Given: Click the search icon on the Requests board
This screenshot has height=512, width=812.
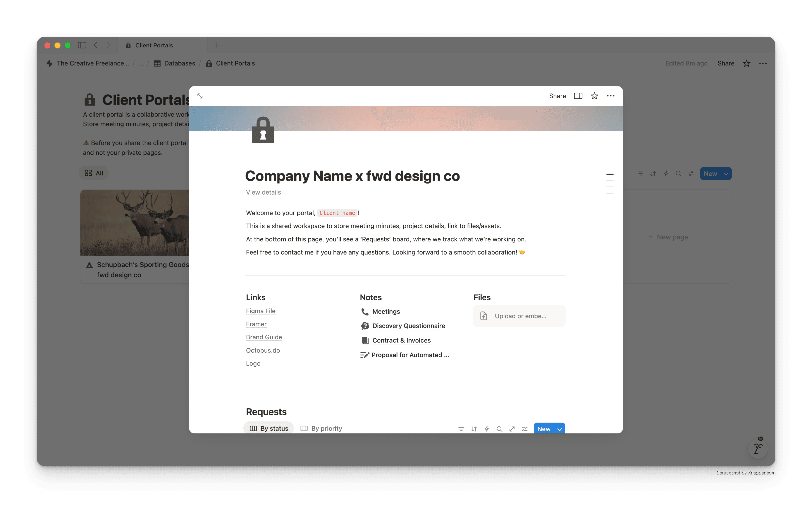Looking at the screenshot, I should click(499, 429).
